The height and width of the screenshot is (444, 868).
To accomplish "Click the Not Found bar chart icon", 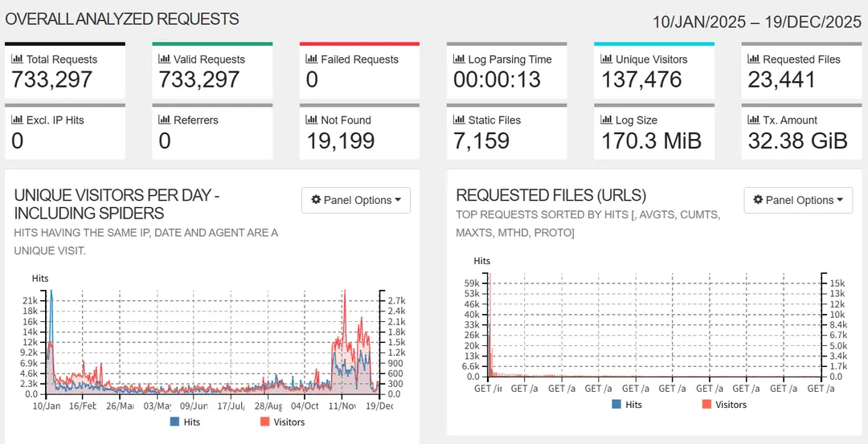I will pyautogui.click(x=313, y=120).
